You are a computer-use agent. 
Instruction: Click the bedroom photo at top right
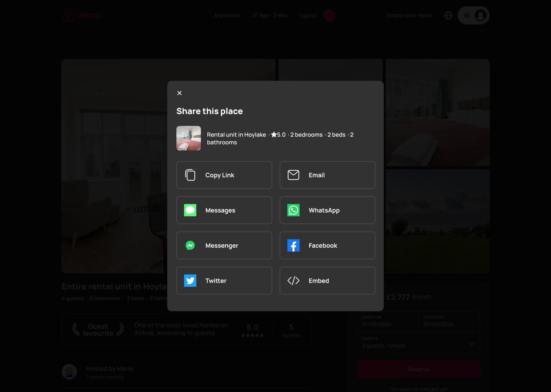point(437,112)
